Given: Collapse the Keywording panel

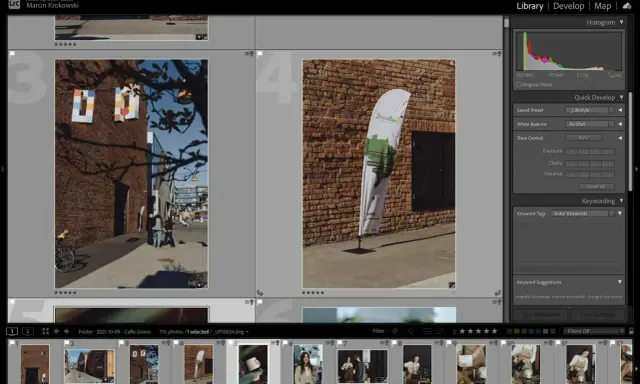Looking at the screenshot, I should (621, 201).
